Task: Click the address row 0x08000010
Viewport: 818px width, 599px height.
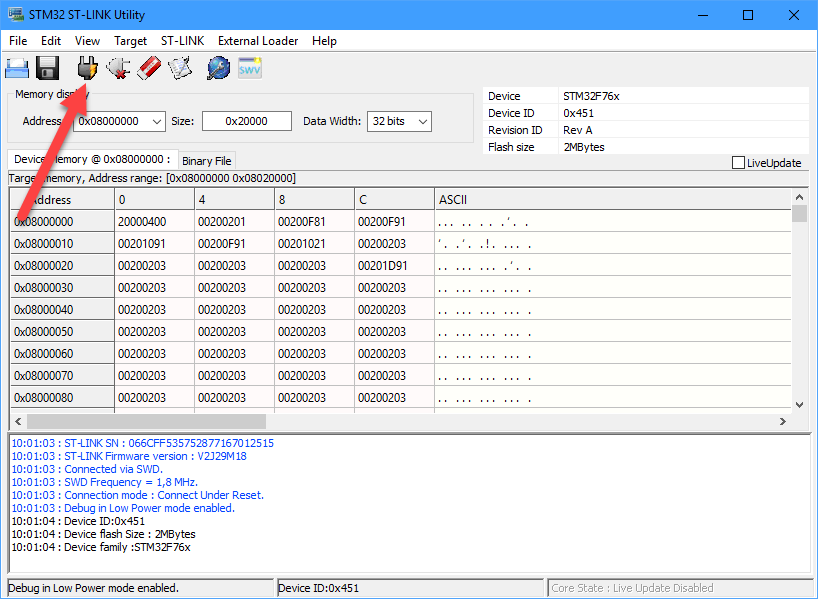Action: tap(62, 244)
